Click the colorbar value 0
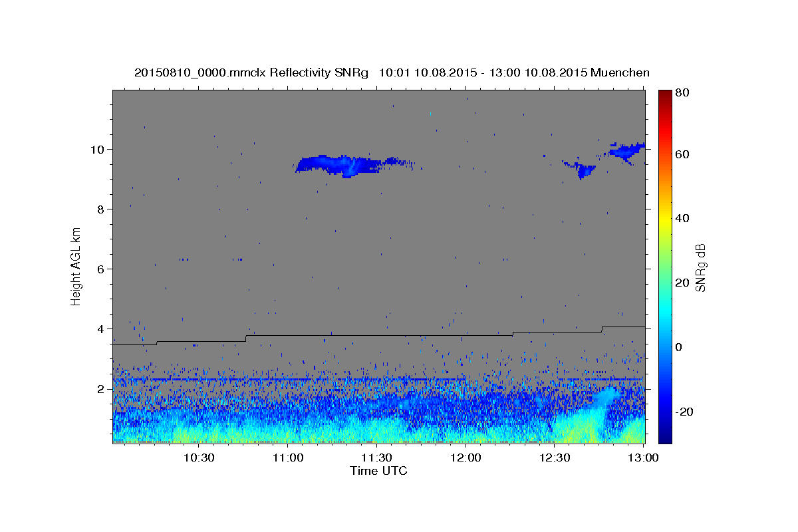The height and width of the screenshot is (532, 798). click(680, 347)
